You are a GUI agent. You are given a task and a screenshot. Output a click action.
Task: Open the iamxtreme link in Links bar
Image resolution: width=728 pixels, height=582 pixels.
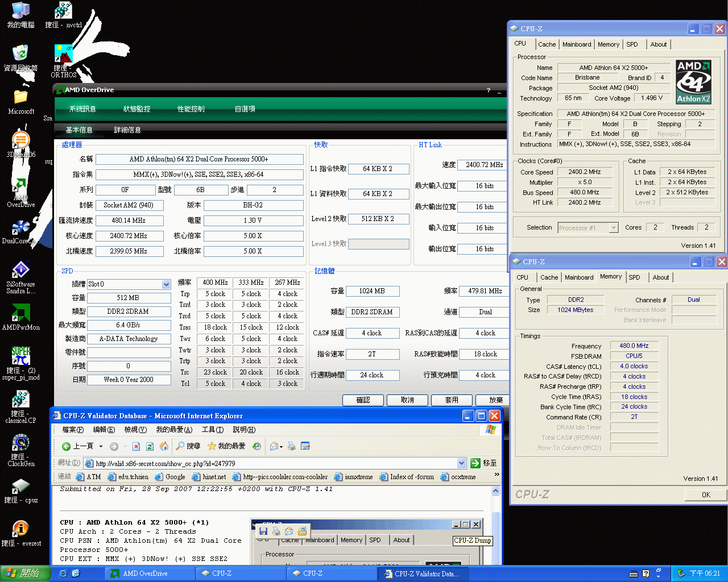[x=353, y=477]
